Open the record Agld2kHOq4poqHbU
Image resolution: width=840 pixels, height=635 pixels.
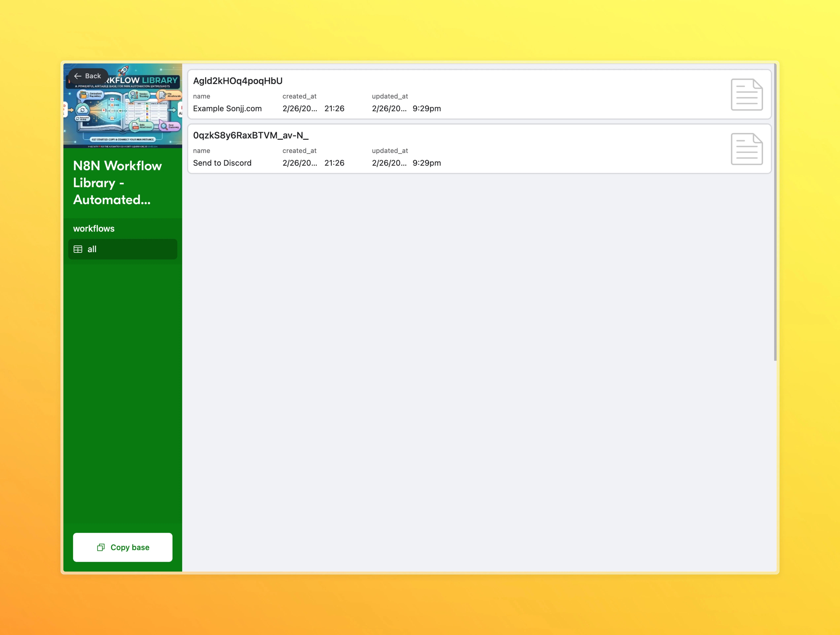pos(238,81)
